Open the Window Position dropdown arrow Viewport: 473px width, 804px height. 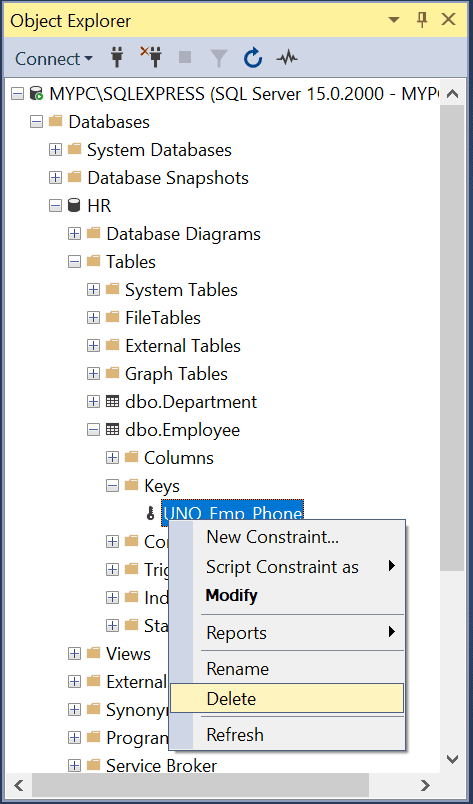[394, 21]
